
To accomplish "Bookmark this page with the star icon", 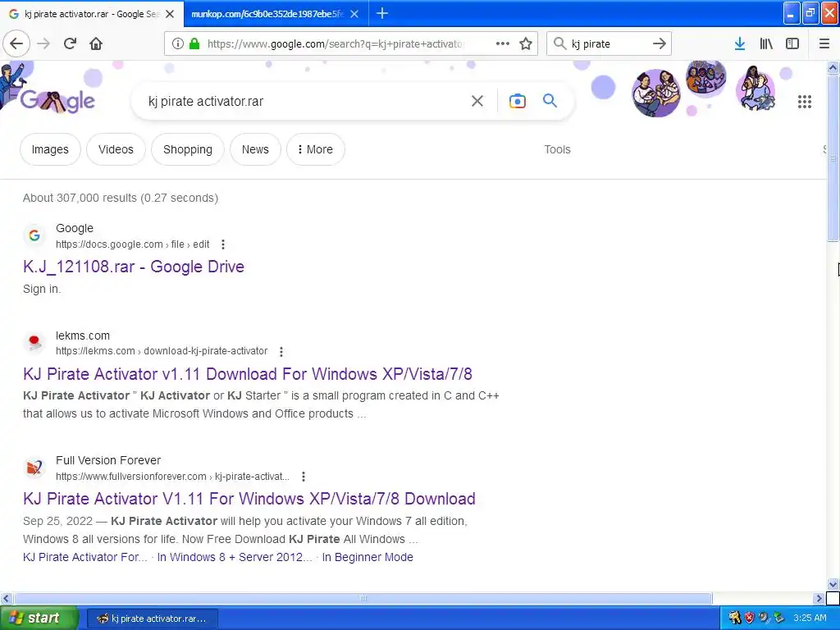I will pyautogui.click(x=526, y=43).
